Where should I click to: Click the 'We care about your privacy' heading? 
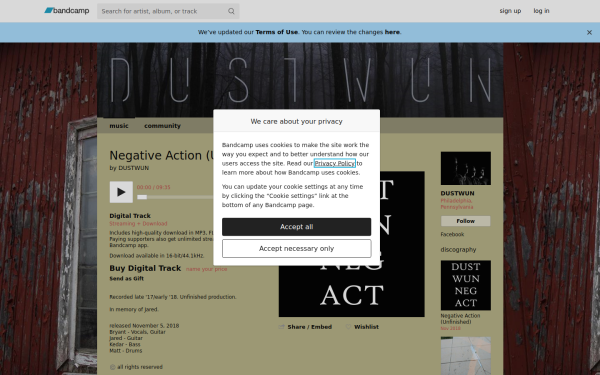(296, 121)
